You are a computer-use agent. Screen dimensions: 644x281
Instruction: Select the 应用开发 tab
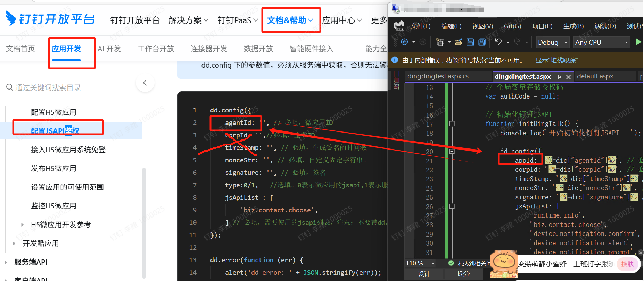click(x=66, y=49)
